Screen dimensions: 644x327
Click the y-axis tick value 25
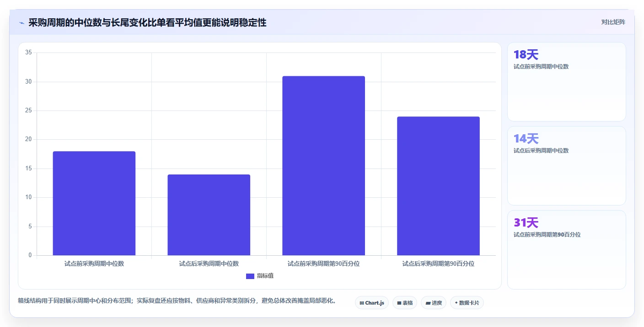pyautogui.click(x=28, y=111)
